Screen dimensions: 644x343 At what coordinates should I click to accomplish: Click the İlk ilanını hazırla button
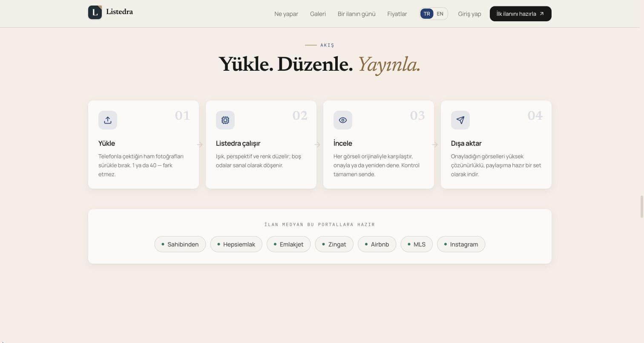click(520, 14)
